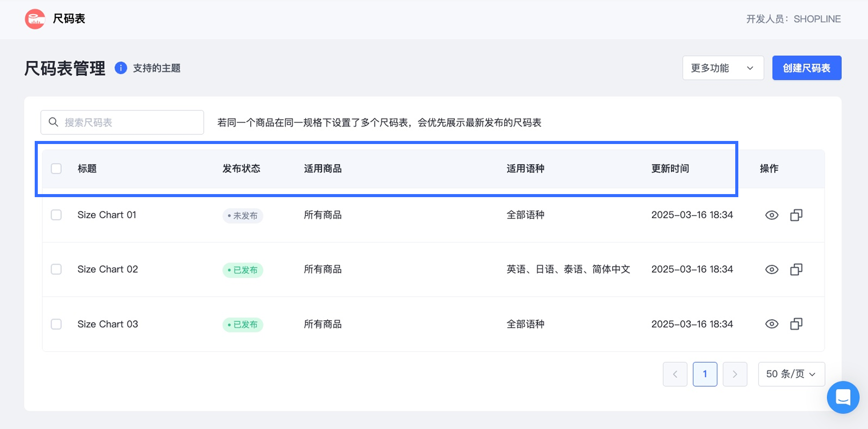Preview Size Chart 01 with eye icon
Image resolution: width=868 pixels, height=429 pixels.
point(771,215)
